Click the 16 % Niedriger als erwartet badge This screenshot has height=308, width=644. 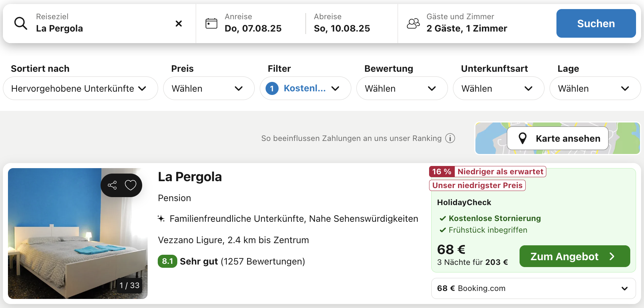[487, 172]
